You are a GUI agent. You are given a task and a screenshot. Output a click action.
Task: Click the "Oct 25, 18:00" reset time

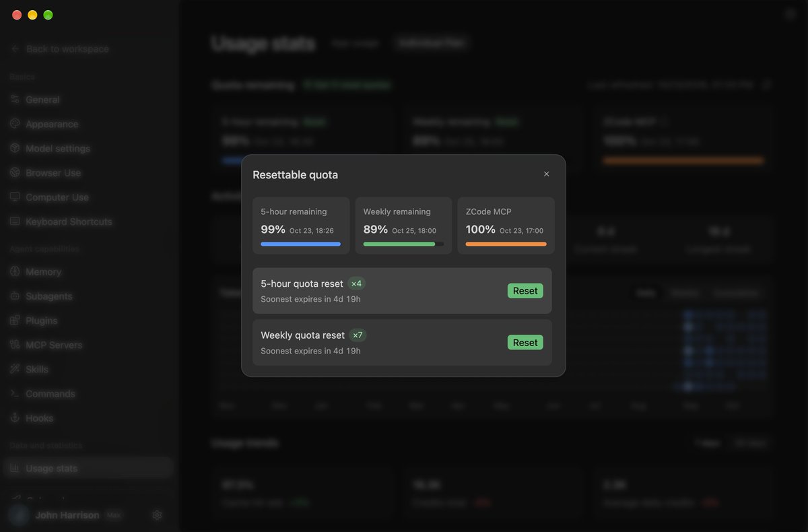pos(414,231)
